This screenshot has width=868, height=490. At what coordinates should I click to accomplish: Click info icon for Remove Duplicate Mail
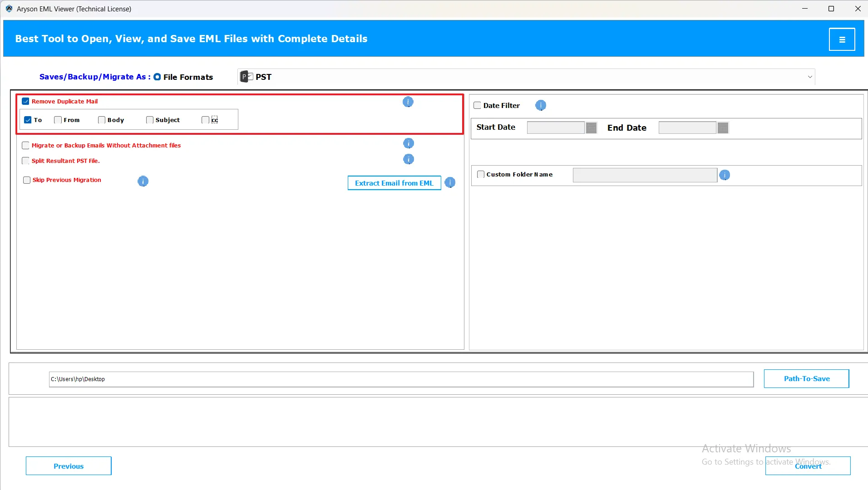[408, 102]
